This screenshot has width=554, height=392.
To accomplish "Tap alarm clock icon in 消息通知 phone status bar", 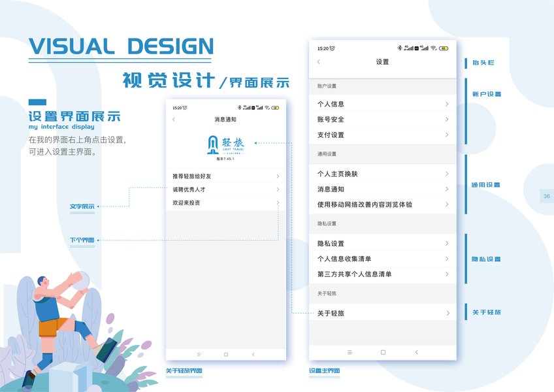I will pyautogui.click(x=184, y=108).
